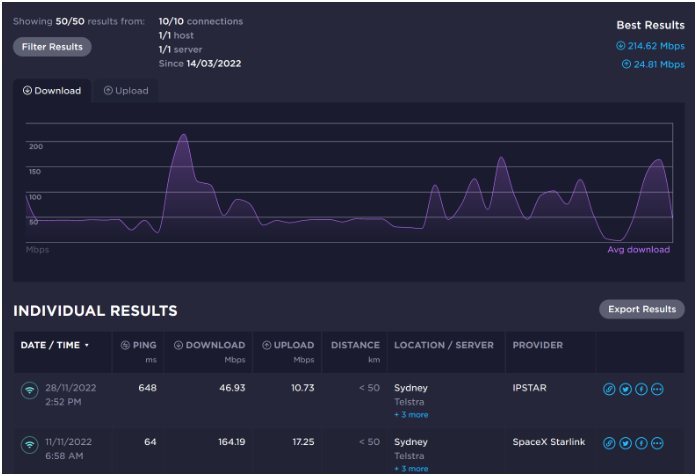
Task: Open more options for the SpaceX Starlink result
Action: (x=657, y=442)
